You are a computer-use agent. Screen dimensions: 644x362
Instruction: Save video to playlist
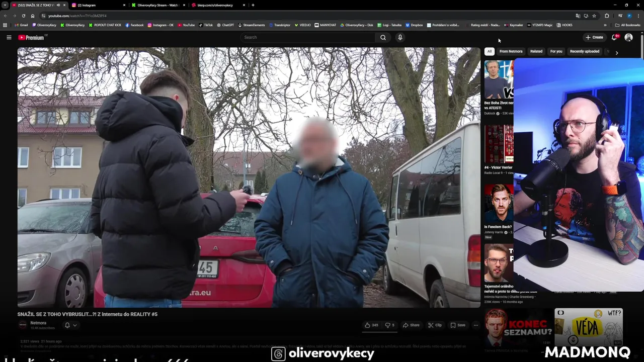coord(458,325)
